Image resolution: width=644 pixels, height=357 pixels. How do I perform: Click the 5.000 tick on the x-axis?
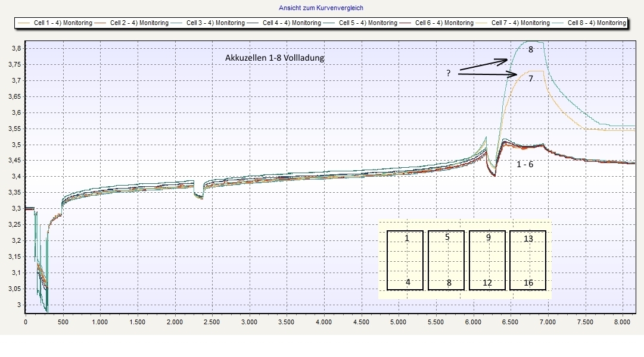(398, 322)
